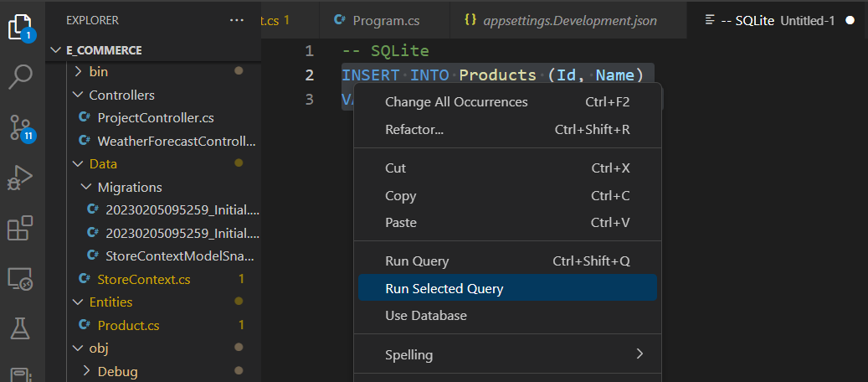Open the Run and Debug view
The image size is (868, 382).
[x=21, y=178]
